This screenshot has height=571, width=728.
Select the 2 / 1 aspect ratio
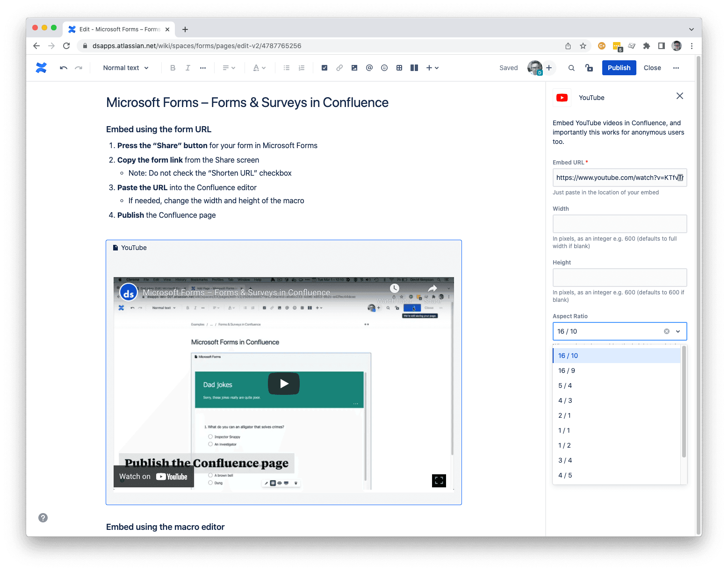click(617, 415)
